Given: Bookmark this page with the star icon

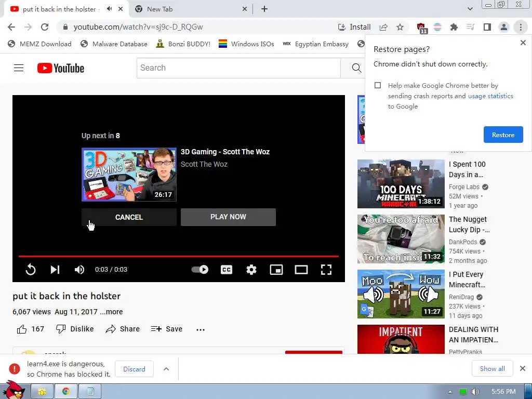Looking at the screenshot, I should tap(400, 27).
